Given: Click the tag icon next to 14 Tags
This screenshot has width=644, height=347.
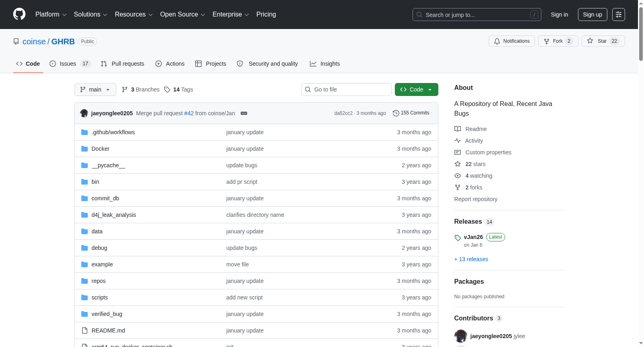Looking at the screenshot, I should (167, 89).
